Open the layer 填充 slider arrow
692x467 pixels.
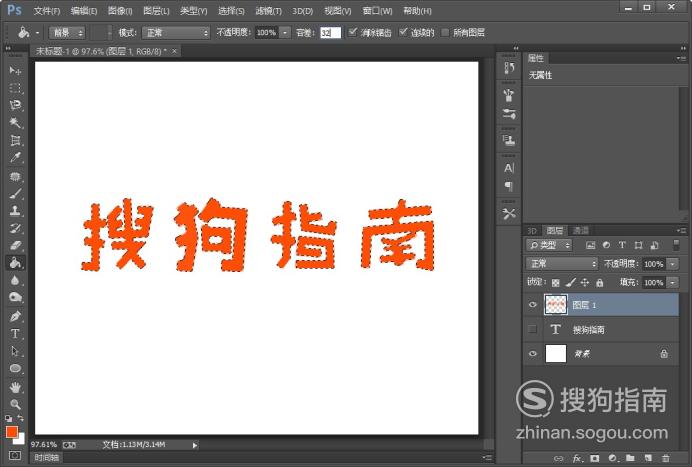pos(673,282)
